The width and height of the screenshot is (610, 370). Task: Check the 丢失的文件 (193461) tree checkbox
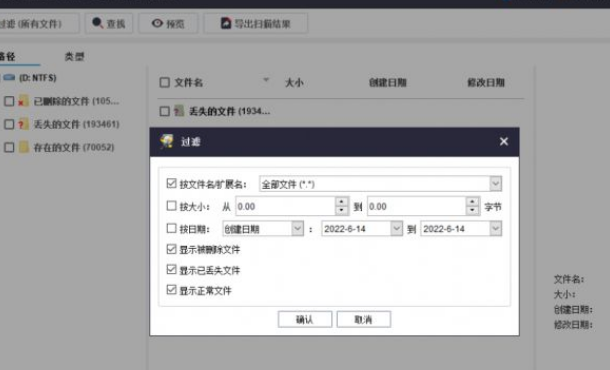9,125
